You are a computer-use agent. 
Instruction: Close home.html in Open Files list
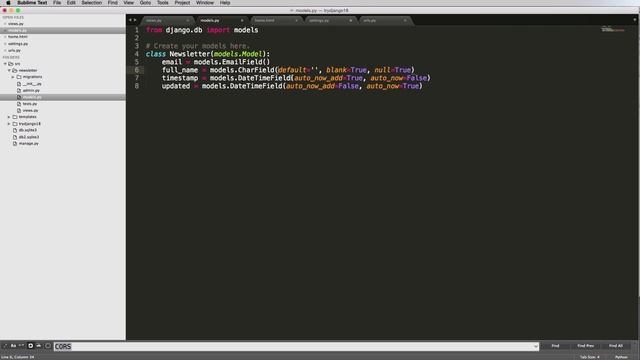(5, 37)
